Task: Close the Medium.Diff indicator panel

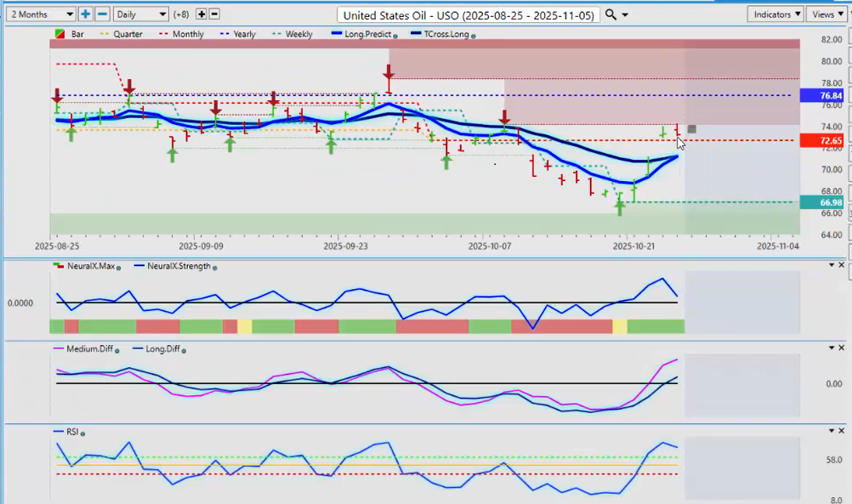Action: (843, 348)
